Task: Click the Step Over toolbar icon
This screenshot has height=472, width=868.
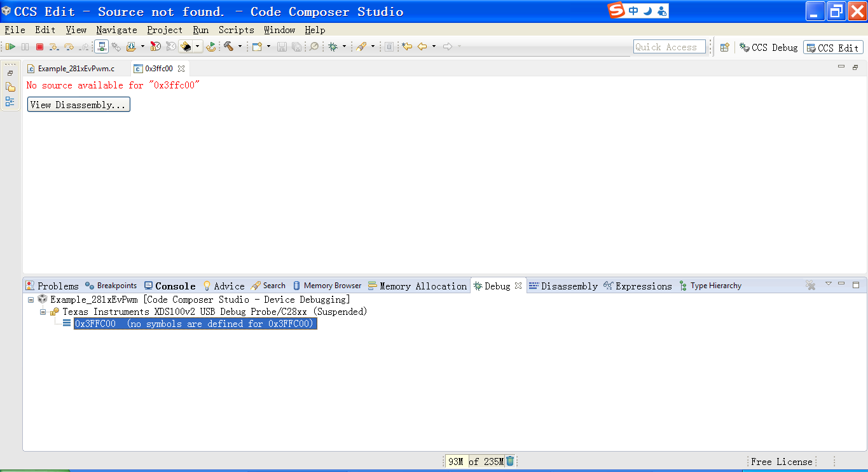Action: pyautogui.click(x=69, y=46)
